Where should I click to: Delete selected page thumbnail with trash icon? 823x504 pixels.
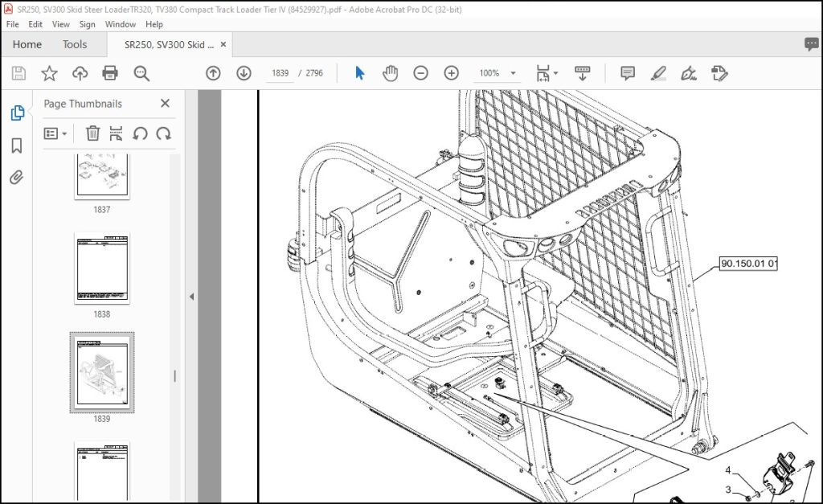click(92, 133)
